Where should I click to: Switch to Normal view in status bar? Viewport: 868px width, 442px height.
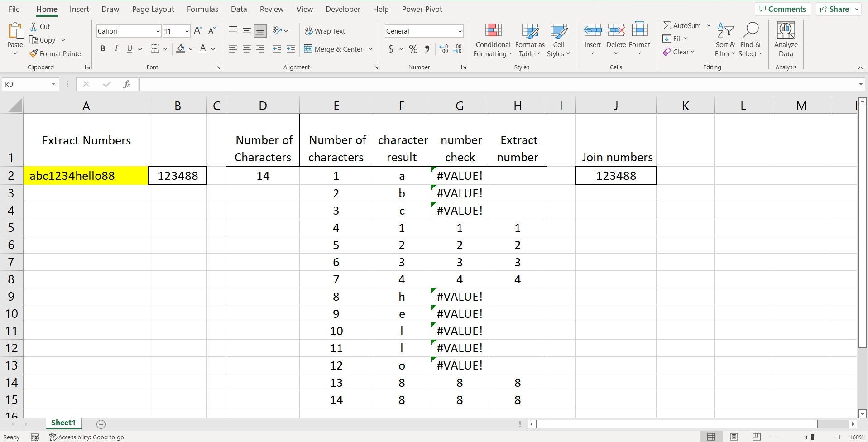click(711, 437)
